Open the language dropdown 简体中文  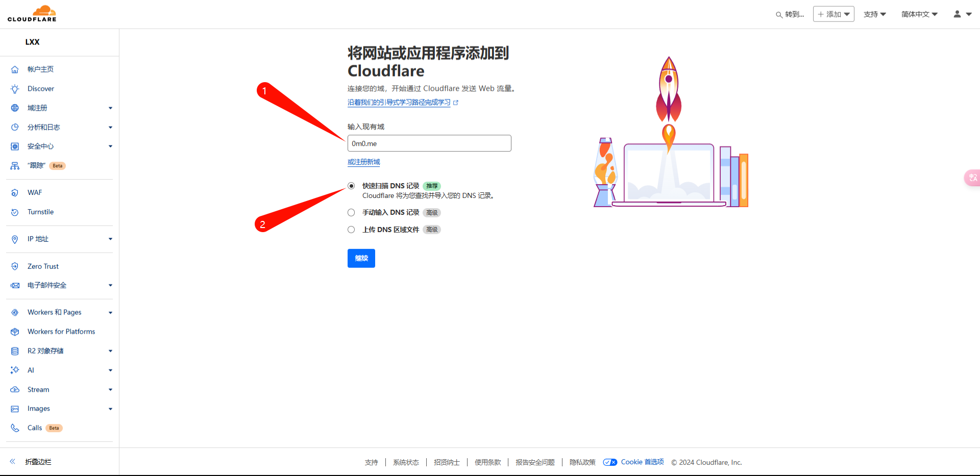pos(919,14)
